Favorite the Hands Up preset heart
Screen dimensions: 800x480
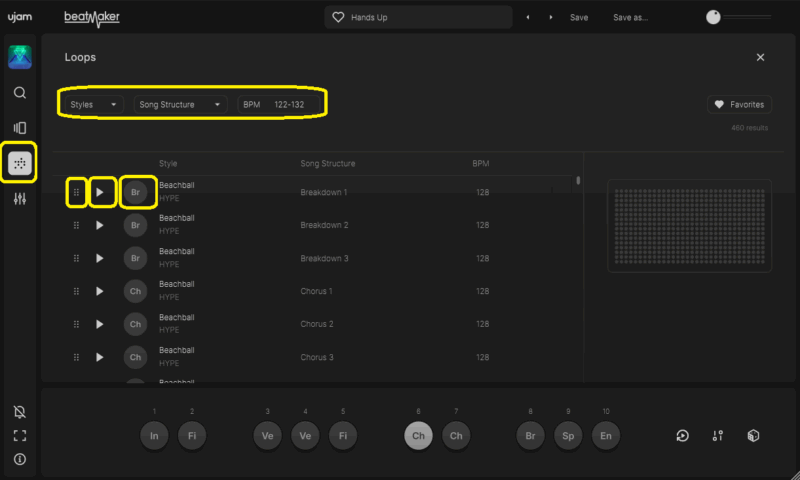pos(338,17)
